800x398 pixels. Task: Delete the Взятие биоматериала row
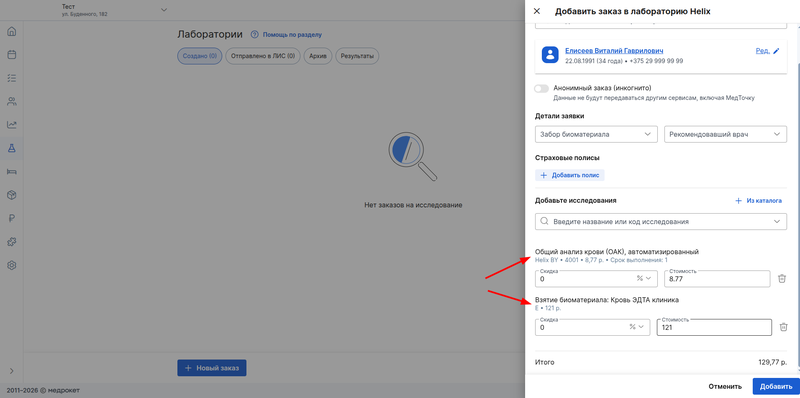(x=784, y=327)
